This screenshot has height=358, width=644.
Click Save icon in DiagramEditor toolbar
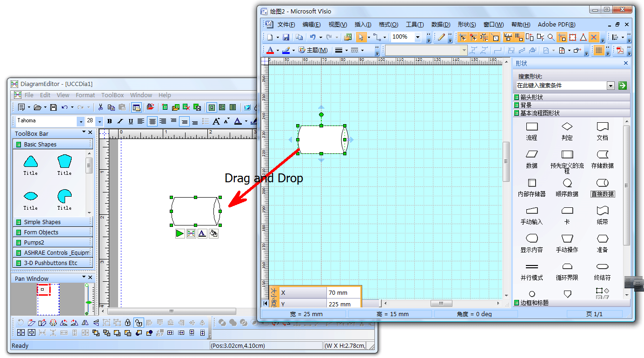53,107
